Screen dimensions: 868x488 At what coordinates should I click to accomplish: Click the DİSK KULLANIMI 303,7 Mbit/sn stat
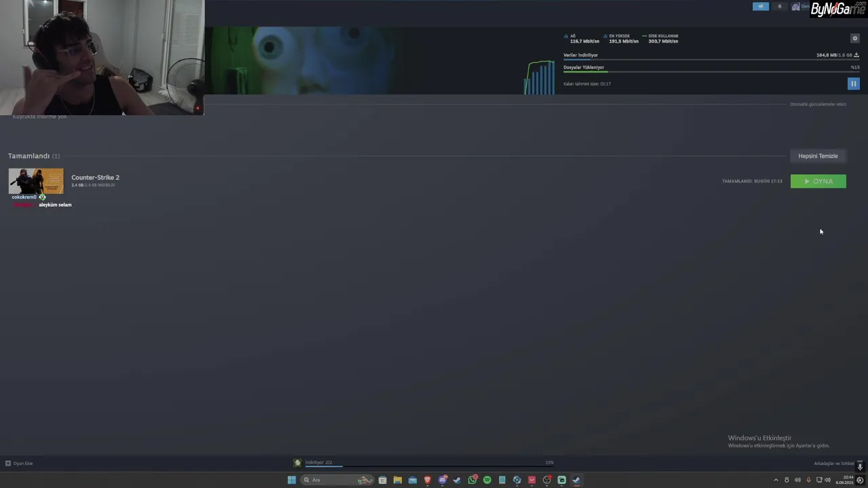[660, 39]
